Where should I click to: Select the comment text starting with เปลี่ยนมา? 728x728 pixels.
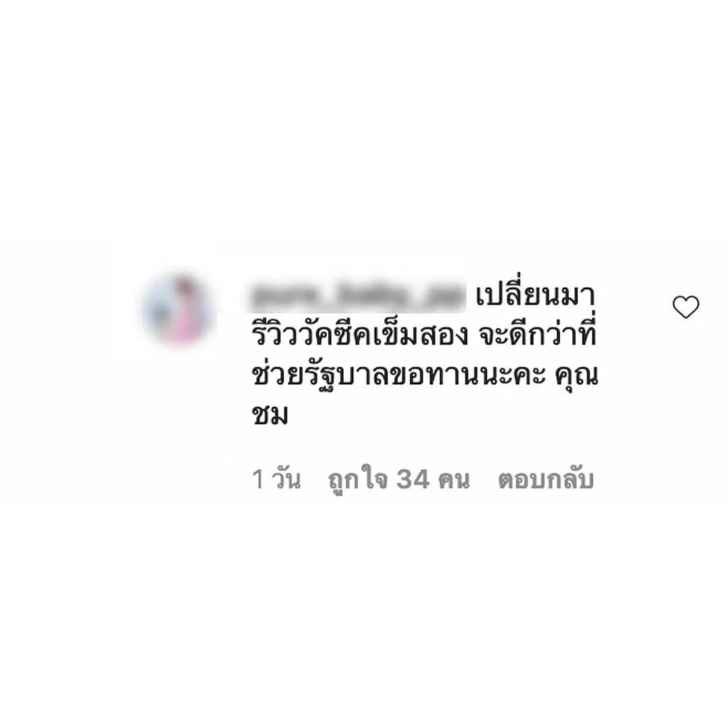[425, 355]
